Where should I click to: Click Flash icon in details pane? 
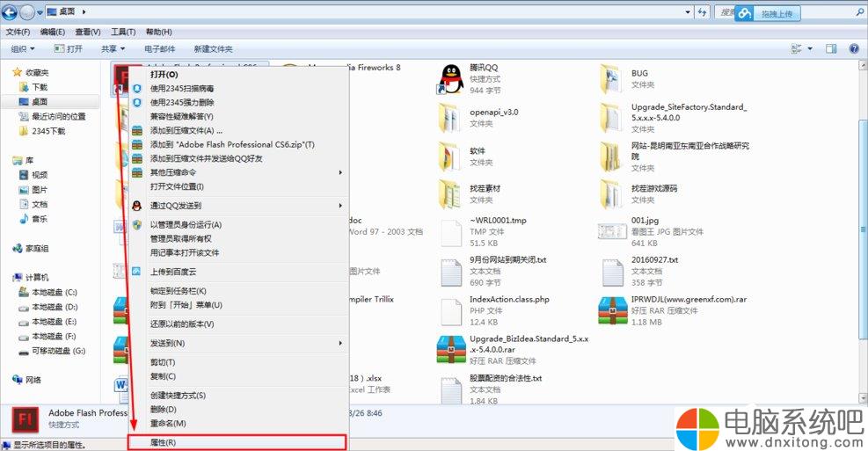25,420
